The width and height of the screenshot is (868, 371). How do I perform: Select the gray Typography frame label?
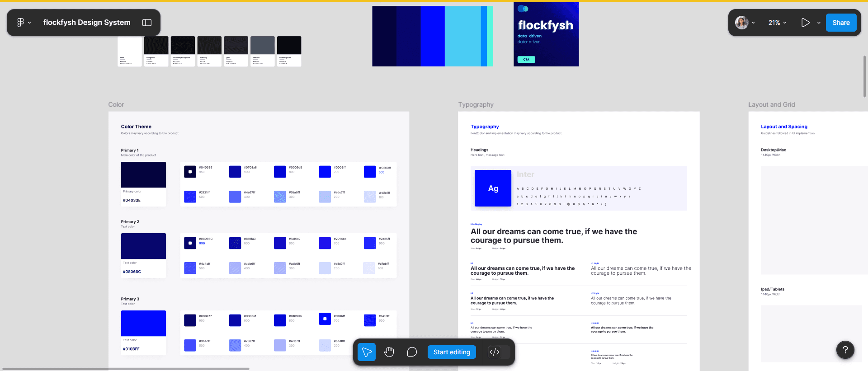(476, 104)
